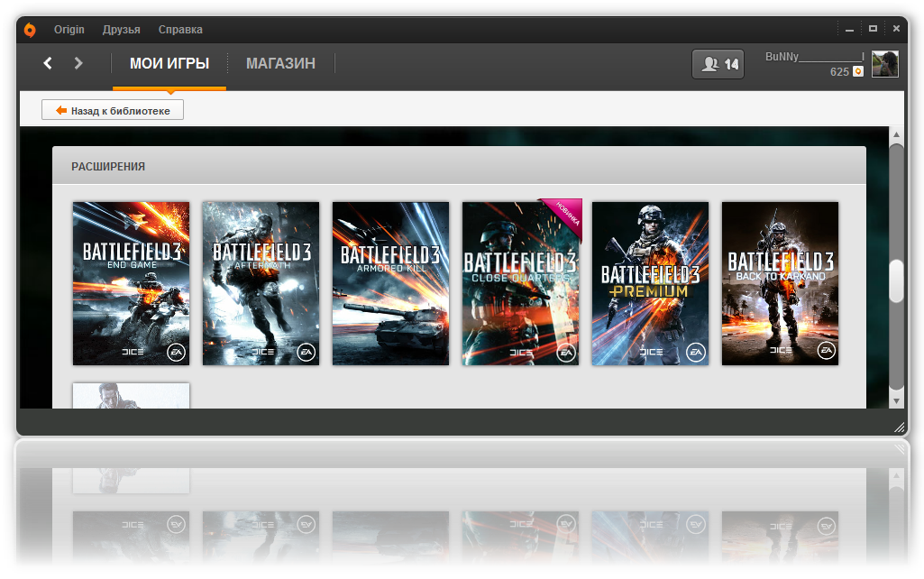This screenshot has width=924, height=579.
Task: Open Battlefield 3 Armored Kill expansion
Action: pos(390,283)
